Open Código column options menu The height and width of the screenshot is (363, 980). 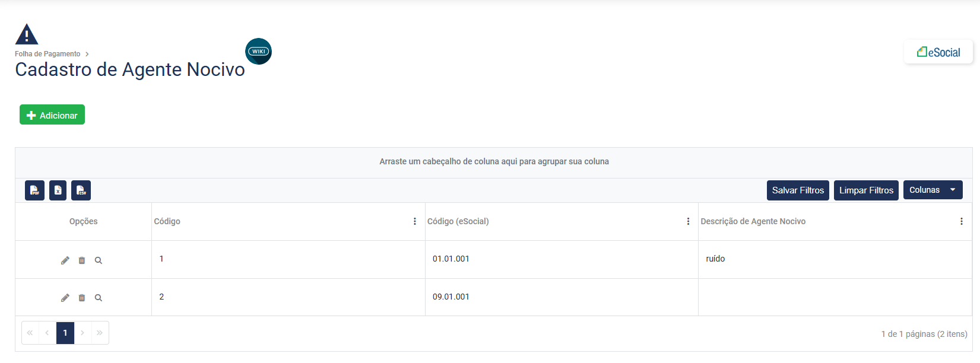point(415,221)
